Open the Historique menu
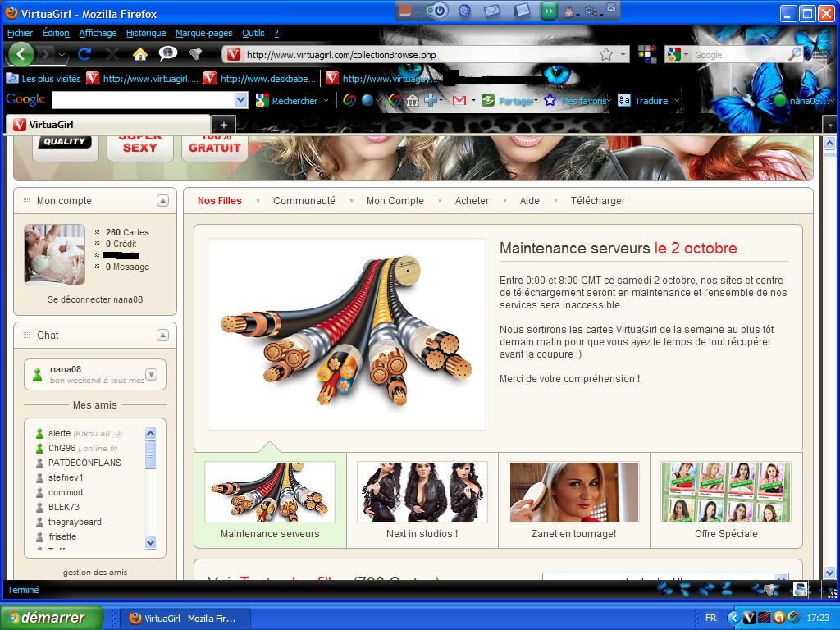The height and width of the screenshot is (630, 840). point(146,33)
